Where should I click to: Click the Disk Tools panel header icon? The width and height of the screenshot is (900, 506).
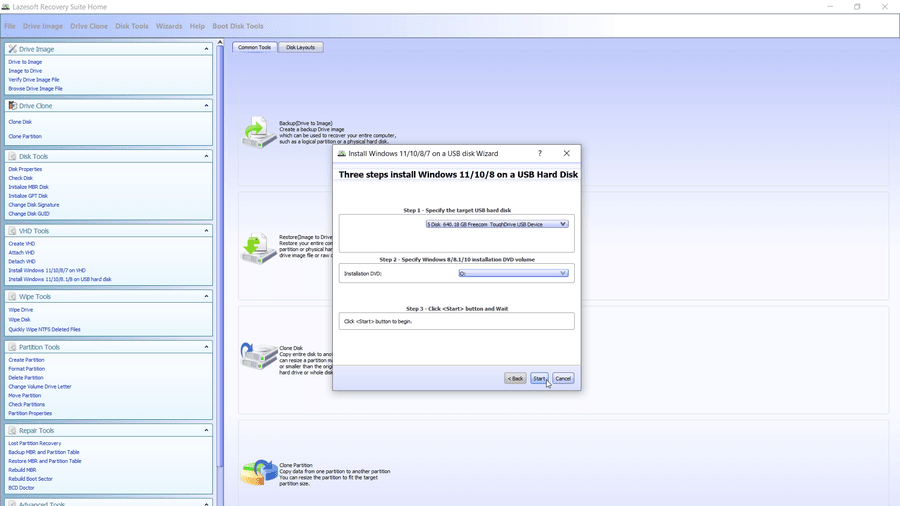pos(13,156)
